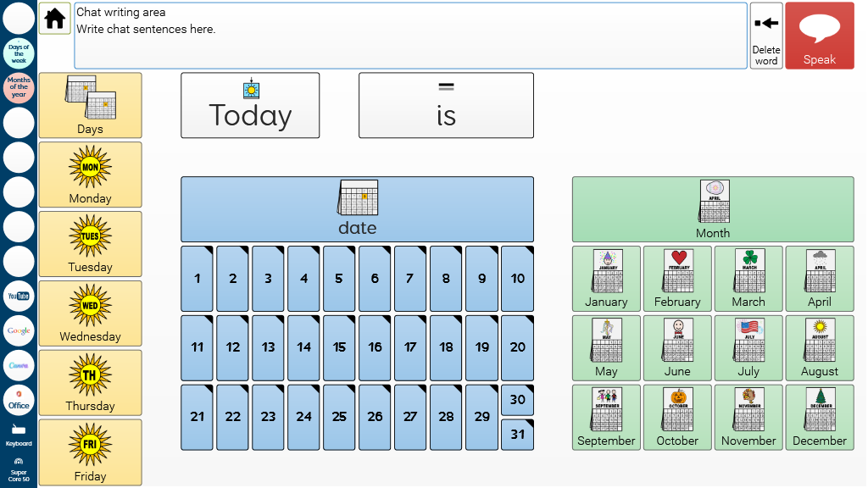Select Days of the week sidebar item
The height and width of the screenshot is (488, 868).
pyautogui.click(x=19, y=53)
